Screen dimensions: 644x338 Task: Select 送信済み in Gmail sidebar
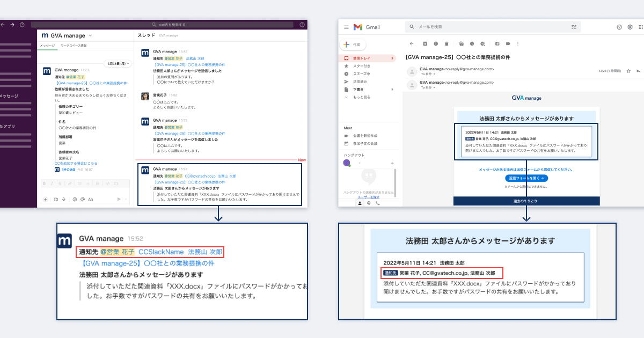pos(361,82)
